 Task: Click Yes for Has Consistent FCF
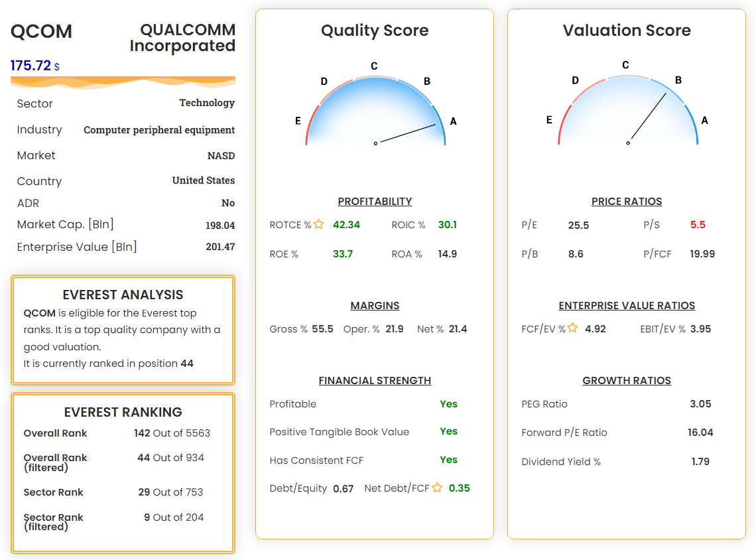pos(448,460)
